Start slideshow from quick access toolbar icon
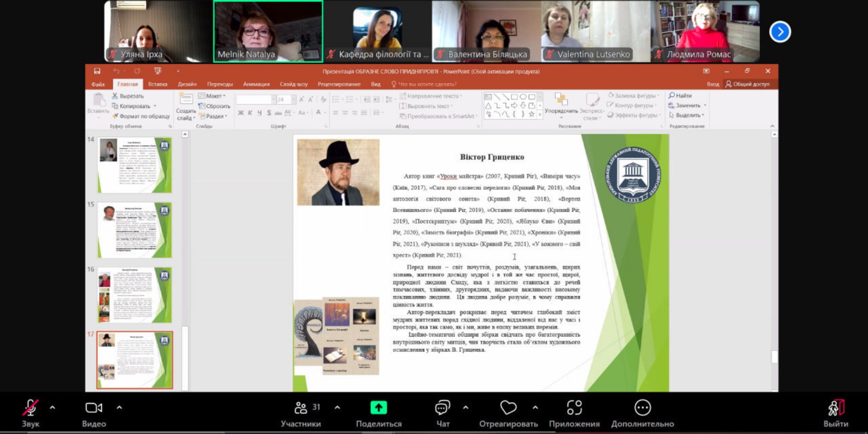The image size is (868, 434). click(x=158, y=71)
